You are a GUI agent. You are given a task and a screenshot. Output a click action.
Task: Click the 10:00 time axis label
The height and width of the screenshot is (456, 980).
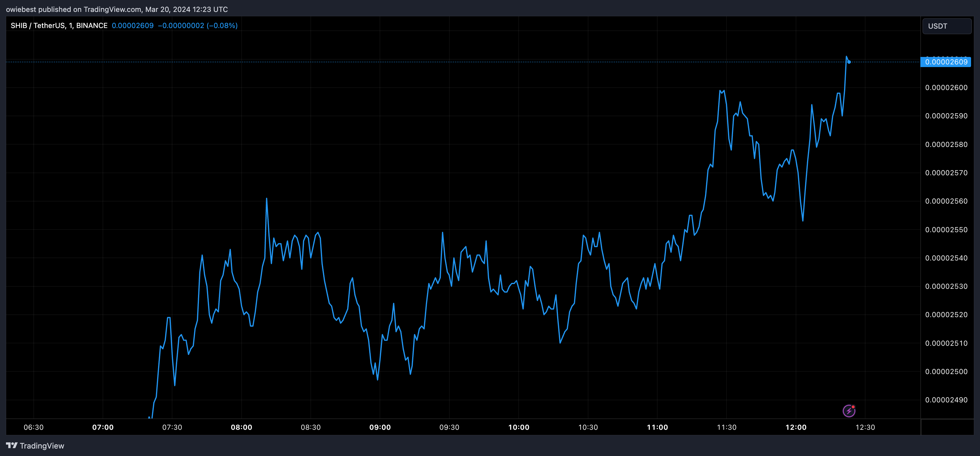pos(519,427)
